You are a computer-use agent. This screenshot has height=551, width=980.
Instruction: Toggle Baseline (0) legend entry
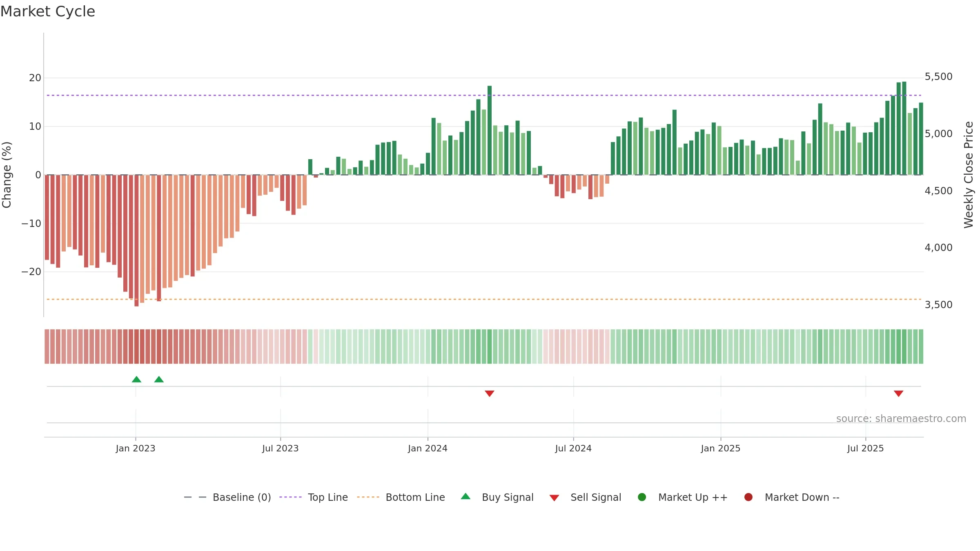click(227, 497)
